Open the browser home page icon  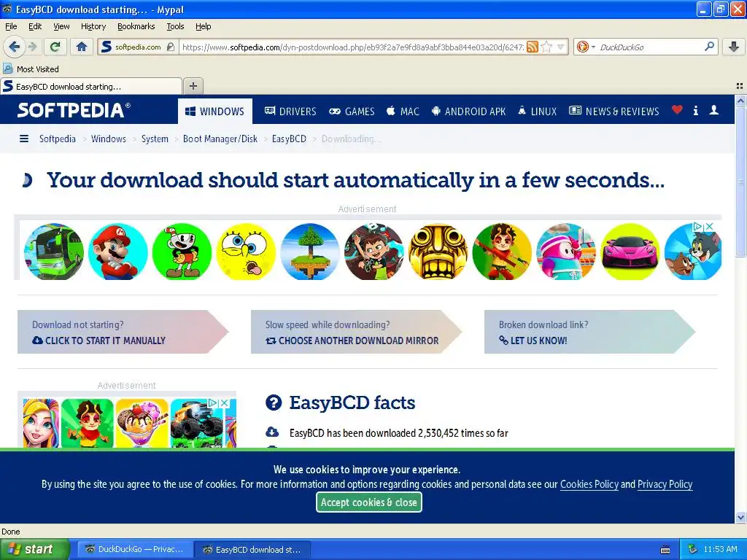[x=82, y=47]
